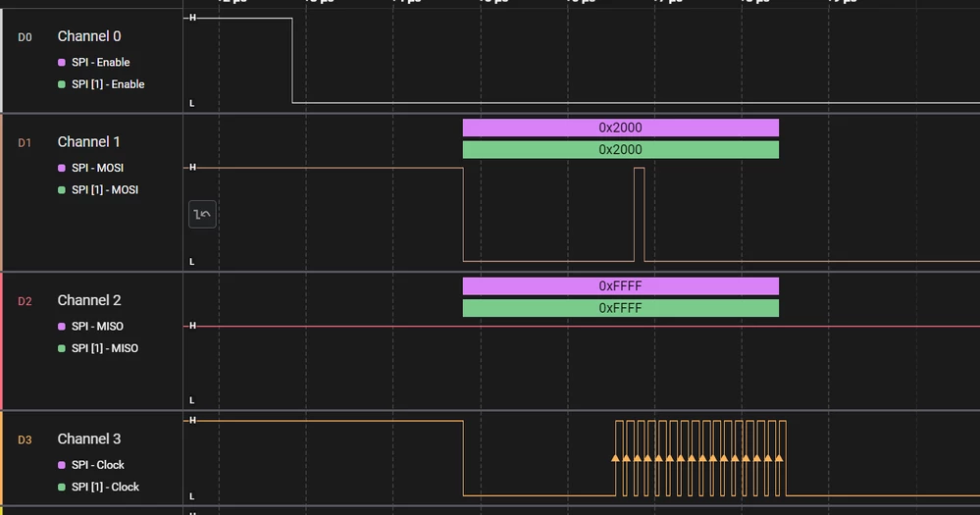
Task: Click the D2 channel identifier
Action: click(25, 301)
